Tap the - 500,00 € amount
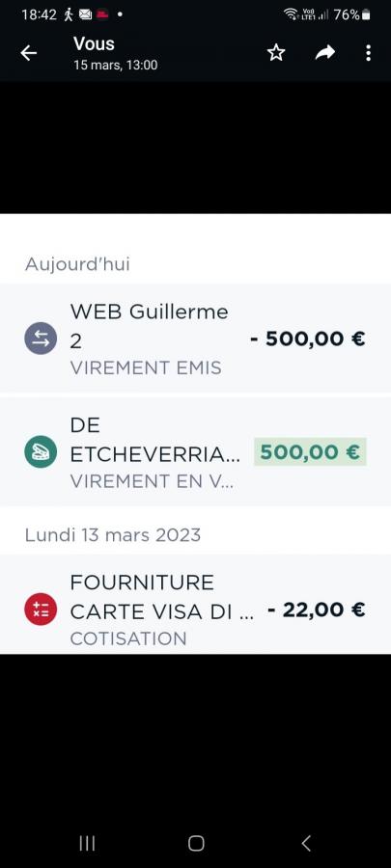This screenshot has width=391, height=868. tap(307, 339)
